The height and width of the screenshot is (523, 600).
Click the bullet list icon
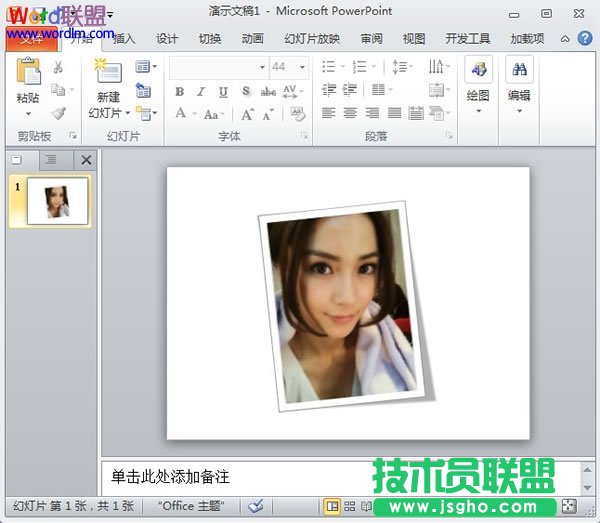coord(329,67)
